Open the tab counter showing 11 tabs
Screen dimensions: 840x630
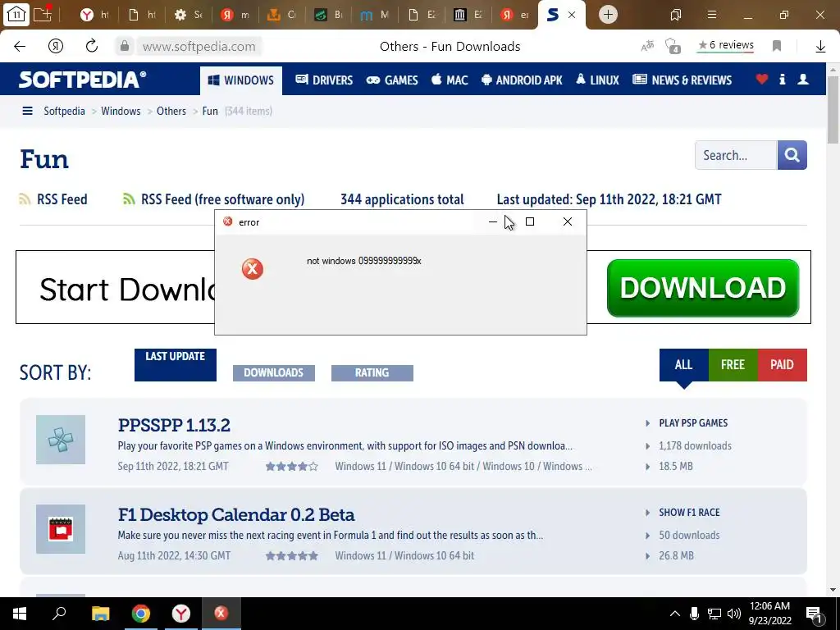click(x=16, y=15)
